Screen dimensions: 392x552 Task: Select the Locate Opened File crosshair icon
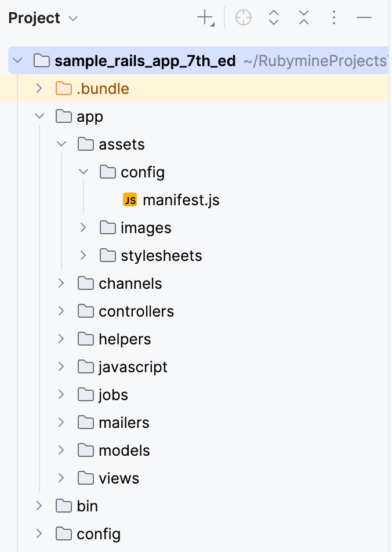click(243, 17)
